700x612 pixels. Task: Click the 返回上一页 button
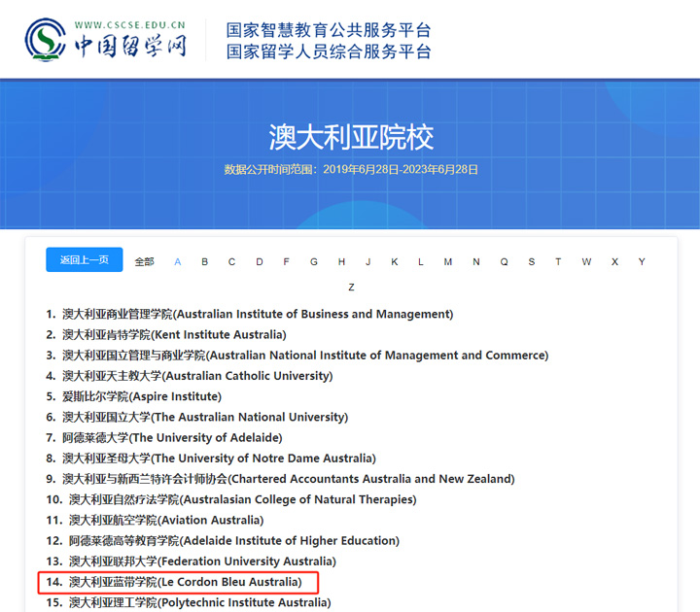pos(85,259)
